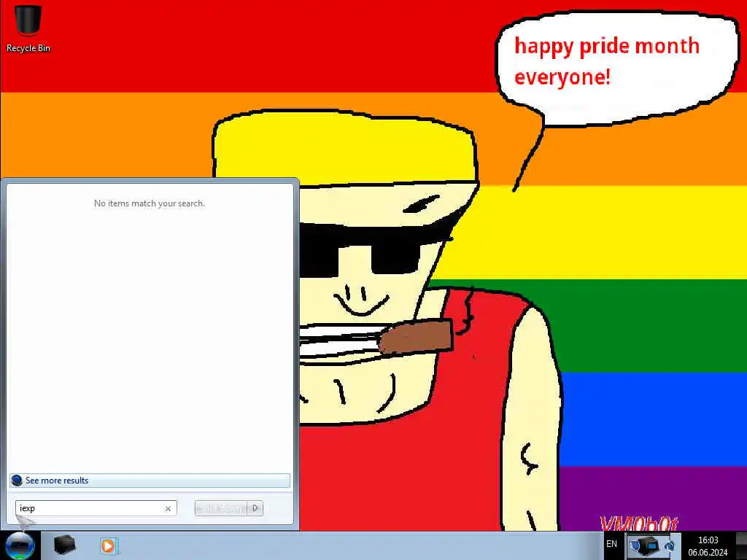Click the shield icon in system tray
The image size is (747, 560).
[x=635, y=545]
